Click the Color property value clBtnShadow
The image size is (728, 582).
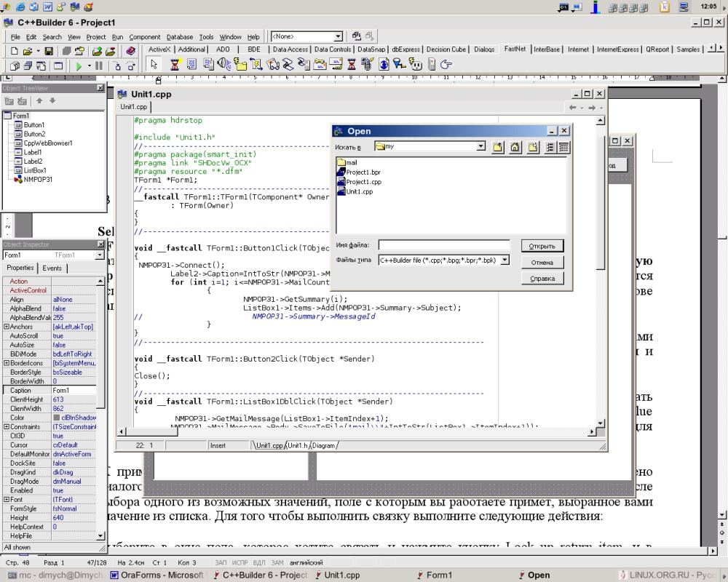(74, 418)
